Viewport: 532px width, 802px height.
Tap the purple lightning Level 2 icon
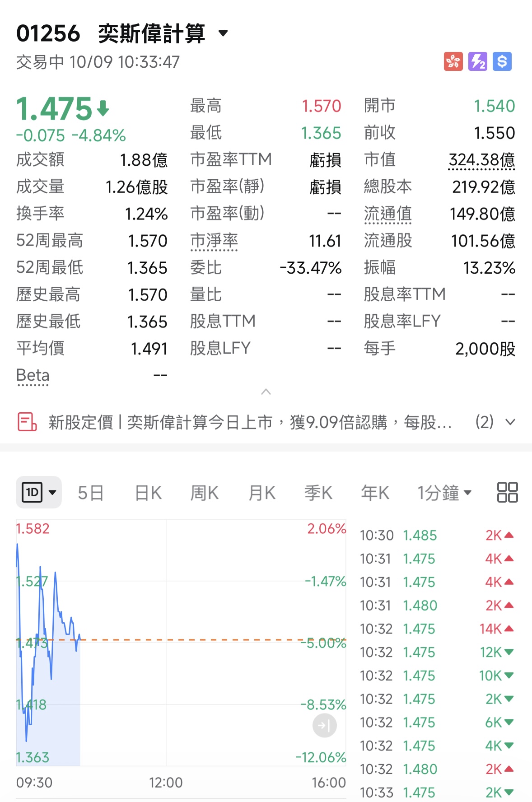tap(477, 61)
